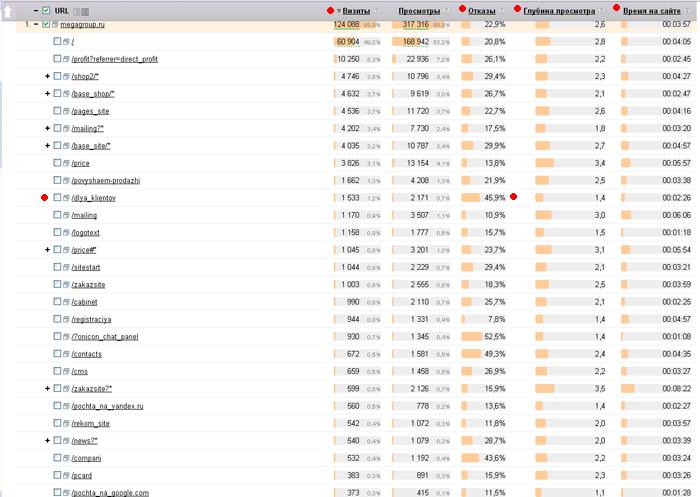Check the box for /pochta_na_google.com row
The image size is (700, 497).
click(57, 492)
